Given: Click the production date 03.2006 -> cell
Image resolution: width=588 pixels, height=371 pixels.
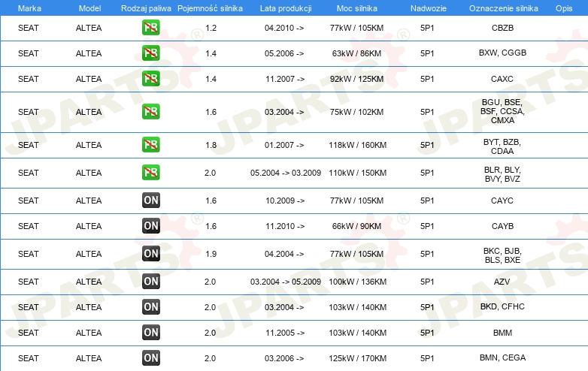Looking at the screenshot, I should point(284,358).
